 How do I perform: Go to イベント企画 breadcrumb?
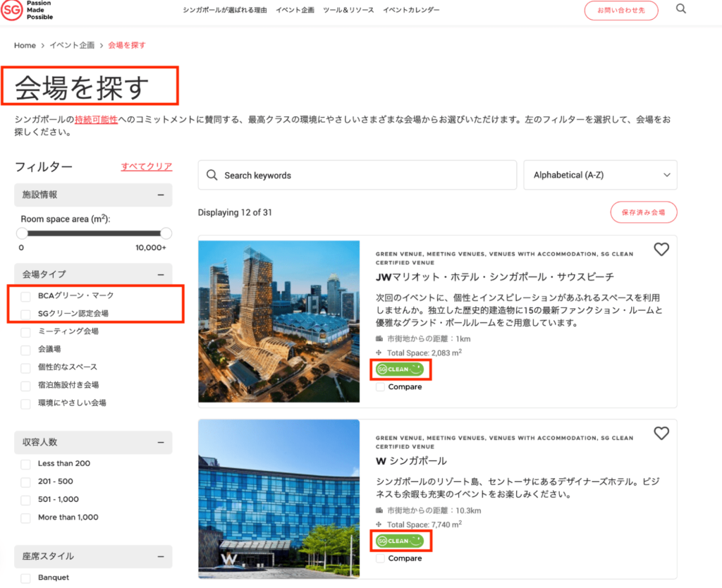pyautogui.click(x=73, y=45)
